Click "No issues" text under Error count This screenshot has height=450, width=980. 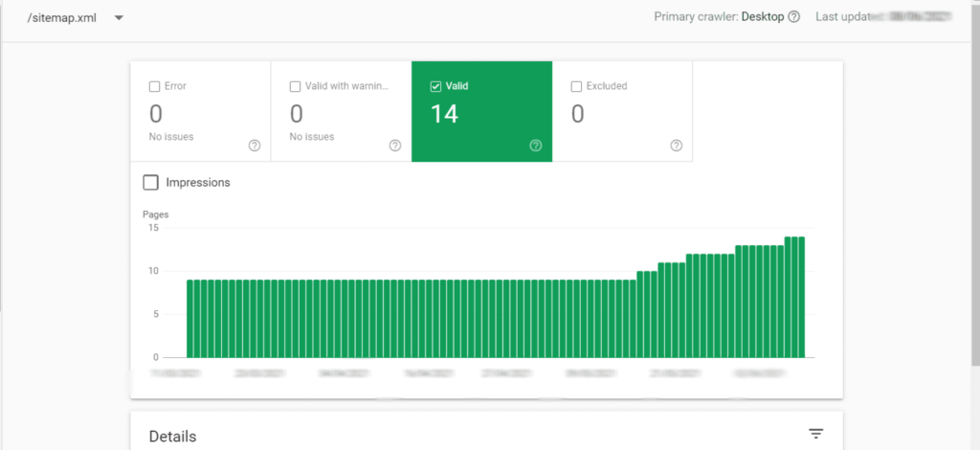tap(171, 137)
